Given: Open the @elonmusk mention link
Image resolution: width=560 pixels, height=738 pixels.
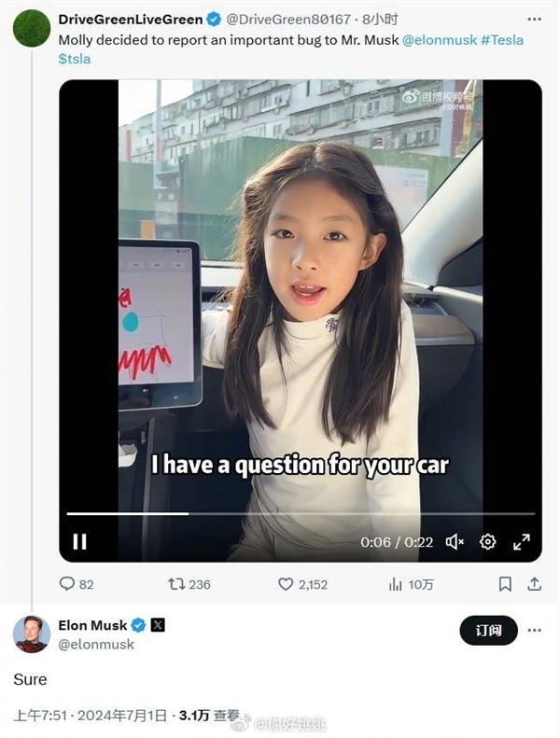Looking at the screenshot, I should (x=440, y=40).
